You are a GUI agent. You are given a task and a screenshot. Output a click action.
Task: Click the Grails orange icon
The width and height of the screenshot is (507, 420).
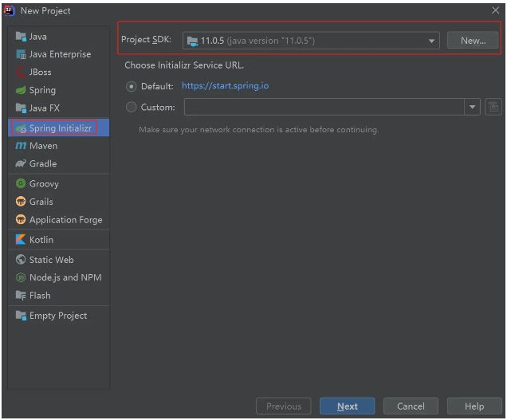tap(21, 202)
